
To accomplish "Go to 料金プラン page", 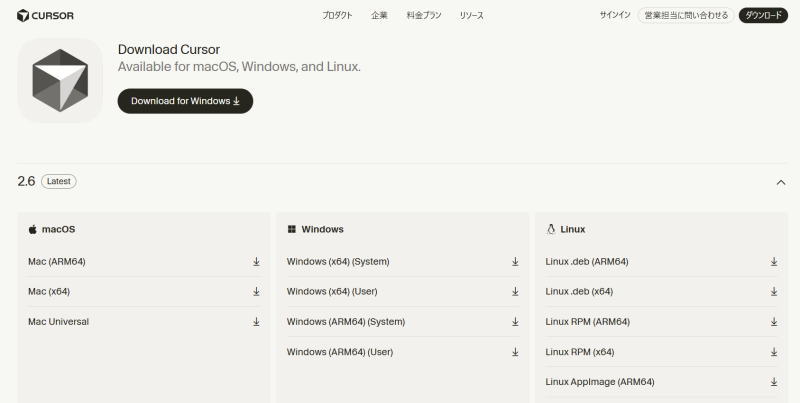I will [423, 15].
